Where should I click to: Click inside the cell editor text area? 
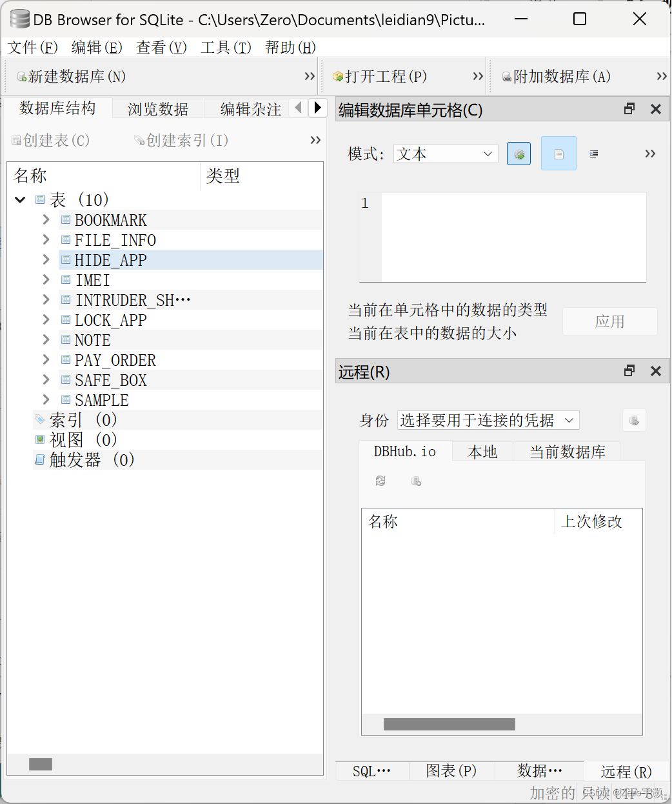tap(513, 237)
